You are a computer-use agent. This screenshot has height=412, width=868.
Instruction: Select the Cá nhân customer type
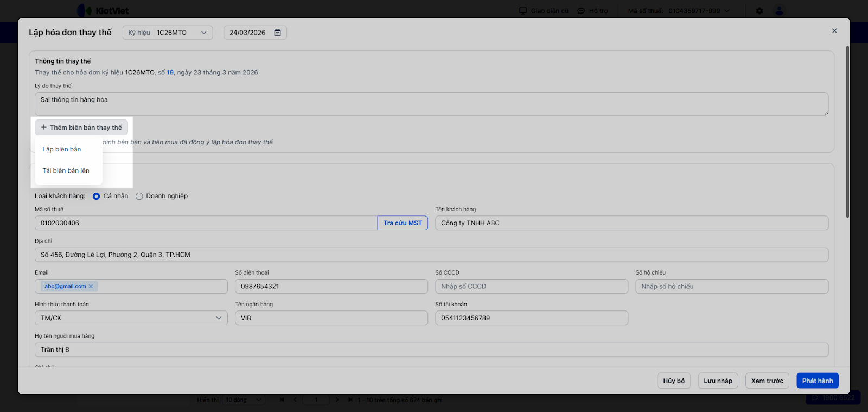pyautogui.click(x=97, y=197)
